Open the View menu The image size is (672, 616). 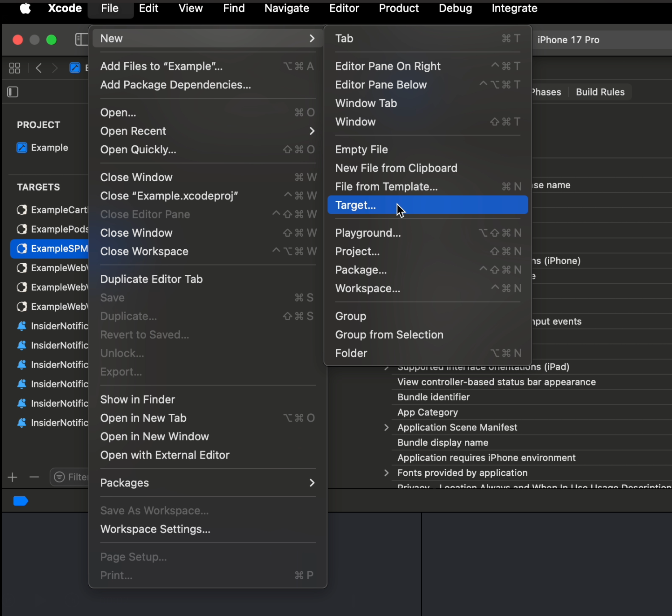(191, 8)
